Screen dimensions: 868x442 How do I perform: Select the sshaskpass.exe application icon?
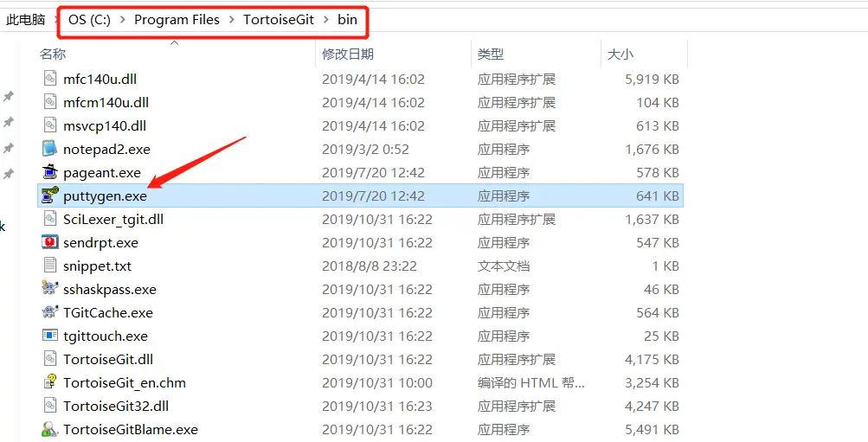pyautogui.click(x=50, y=288)
